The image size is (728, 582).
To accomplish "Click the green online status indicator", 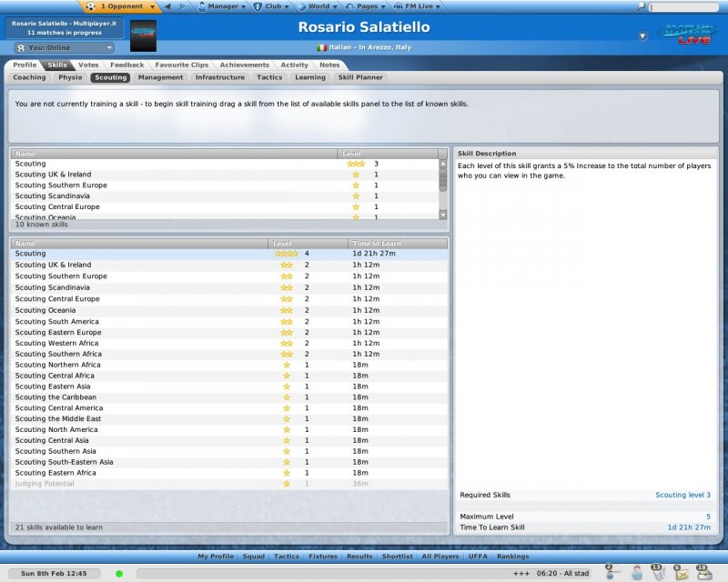I will coord(119,574).
